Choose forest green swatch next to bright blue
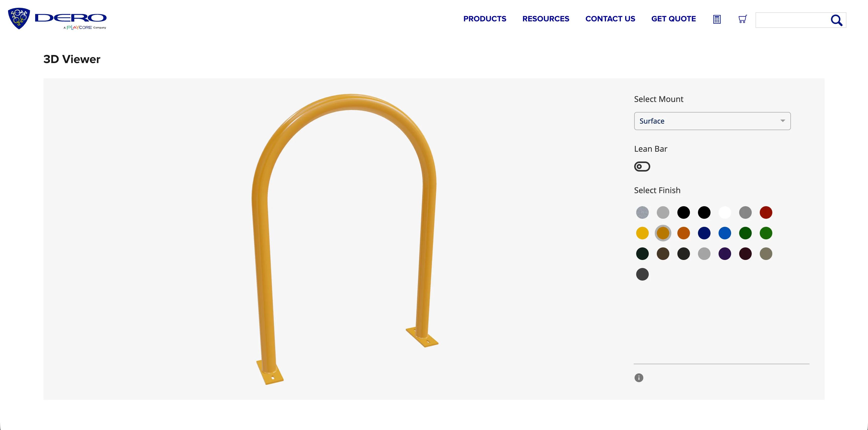 (x=745, y=233)
